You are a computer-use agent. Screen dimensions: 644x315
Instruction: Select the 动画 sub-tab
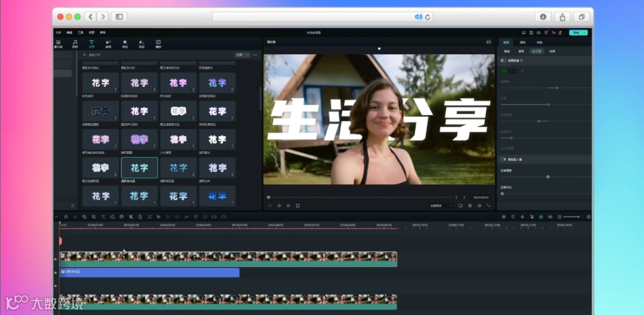pyautogui.click(x=552, y=51)
